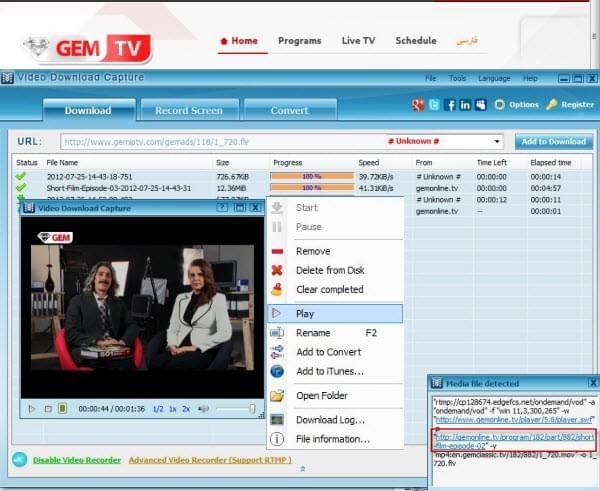This screenshot has width=600, height=491.
Task: Click into the URL input field
Action: coord(222,142)
